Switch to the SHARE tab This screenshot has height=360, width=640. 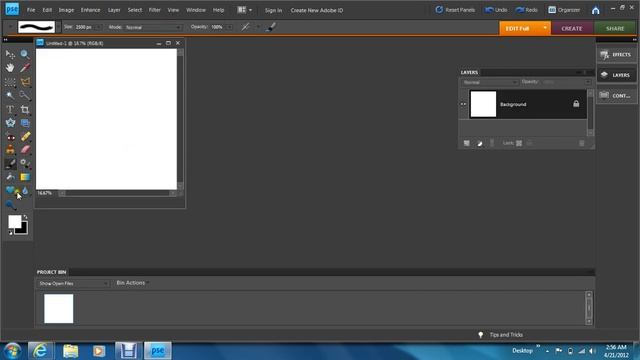click(x=615, y=28)
